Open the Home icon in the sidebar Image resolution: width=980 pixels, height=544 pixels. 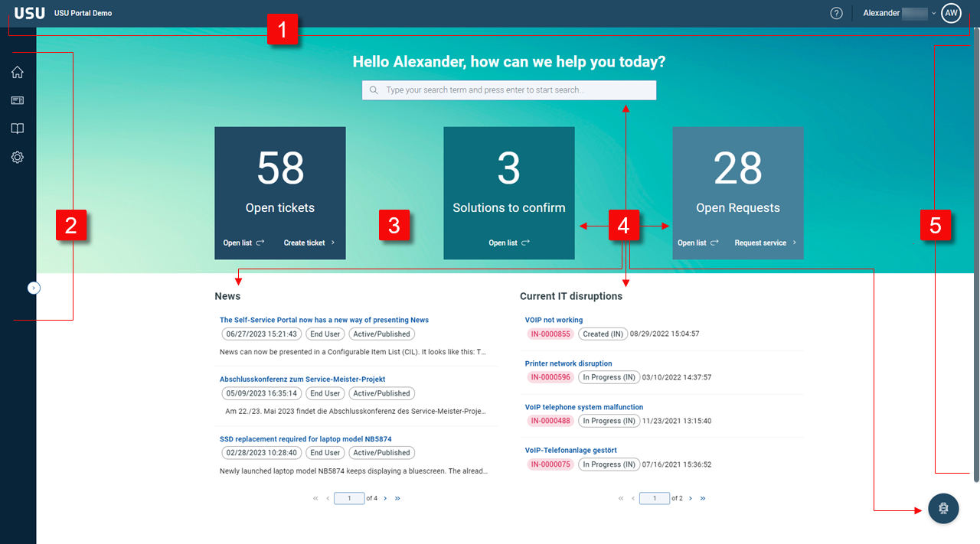pyautogui.click(x=17, y=72)
